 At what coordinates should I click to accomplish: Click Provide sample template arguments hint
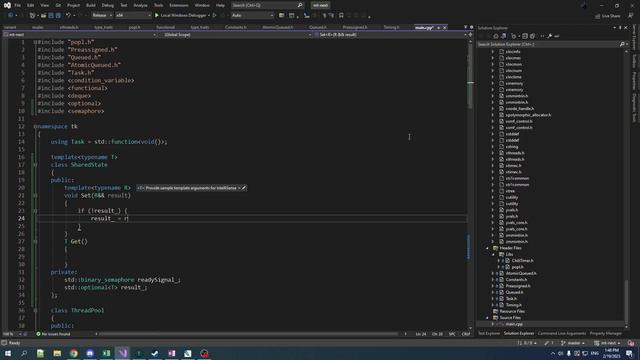pos(191,188)
